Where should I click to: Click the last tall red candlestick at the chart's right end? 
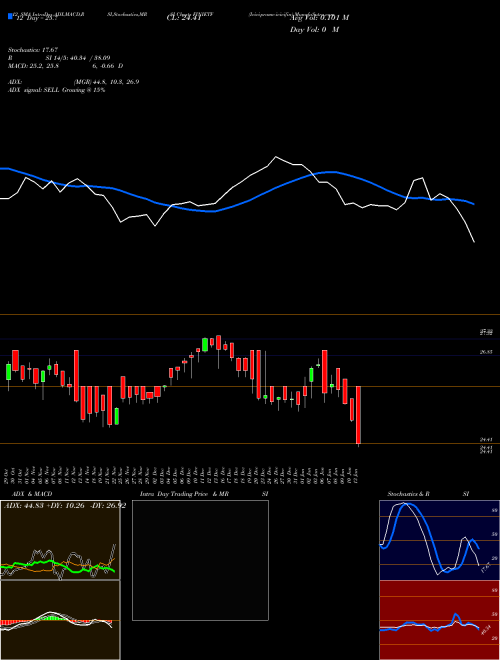[x=359, y=415]
